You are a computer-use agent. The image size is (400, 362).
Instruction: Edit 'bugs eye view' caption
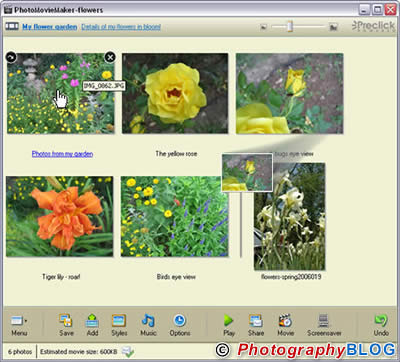[x=294, y=154]
